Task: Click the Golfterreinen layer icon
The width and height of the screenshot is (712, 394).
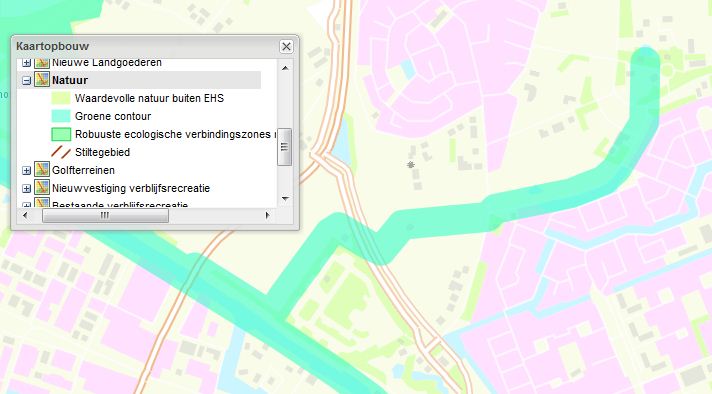Action: [42, 169]
